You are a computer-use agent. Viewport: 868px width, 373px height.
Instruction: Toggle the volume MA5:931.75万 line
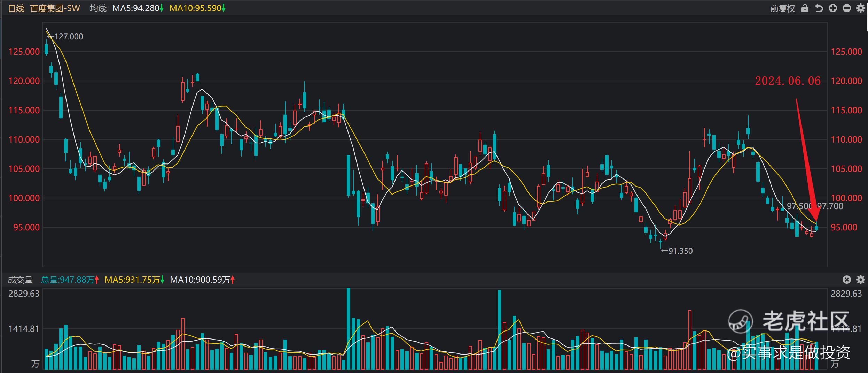(x=132, y=280)
